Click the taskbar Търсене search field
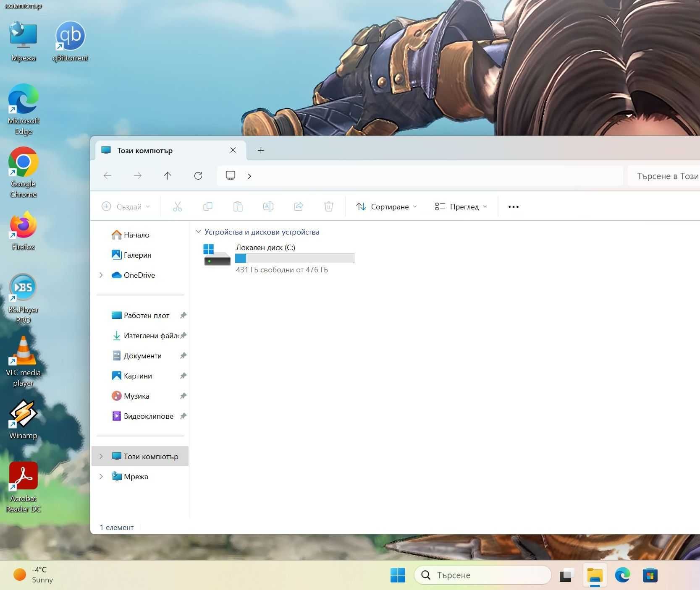Image resolution: width=700 pixels, height=590 pixels. [482, 575]
